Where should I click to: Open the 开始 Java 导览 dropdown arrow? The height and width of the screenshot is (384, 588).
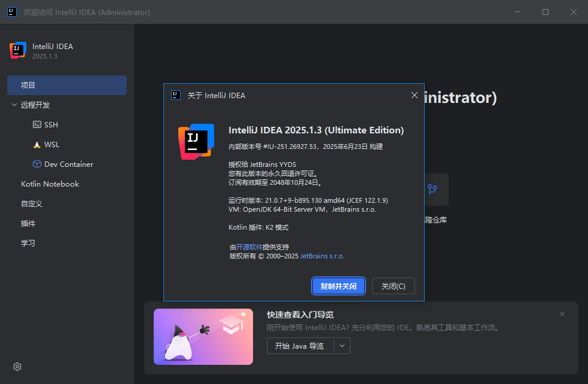click(342, 346)
